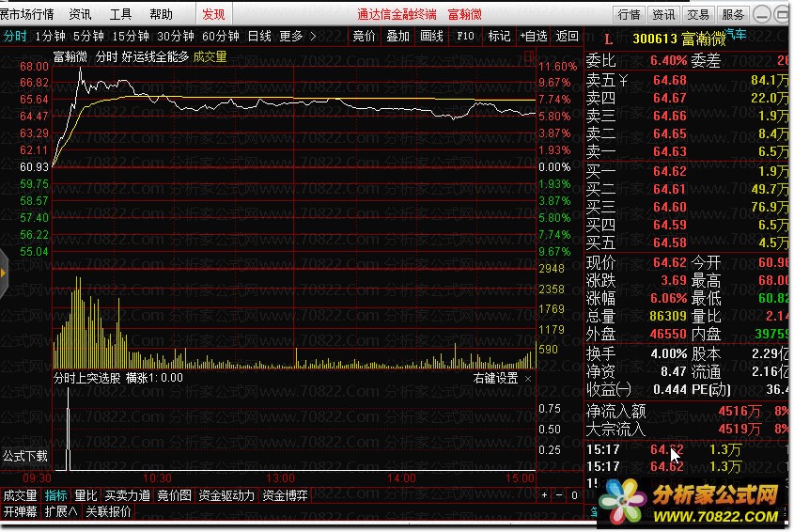Open F10 company info
The width and height of the screenshot is (794, 532).
465,36
